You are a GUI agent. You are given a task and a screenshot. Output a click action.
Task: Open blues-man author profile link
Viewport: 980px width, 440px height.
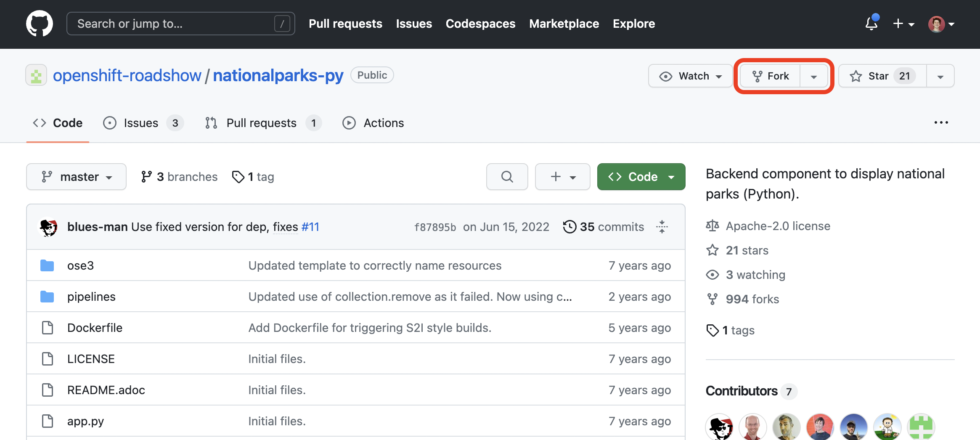98,227
